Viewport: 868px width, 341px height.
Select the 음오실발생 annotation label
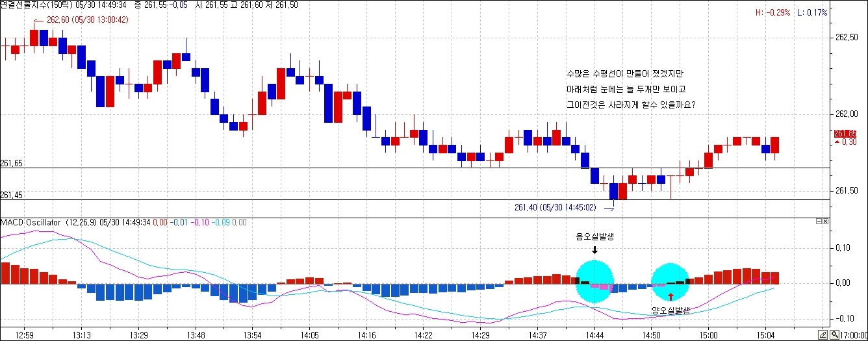click(x=595, y=238)
